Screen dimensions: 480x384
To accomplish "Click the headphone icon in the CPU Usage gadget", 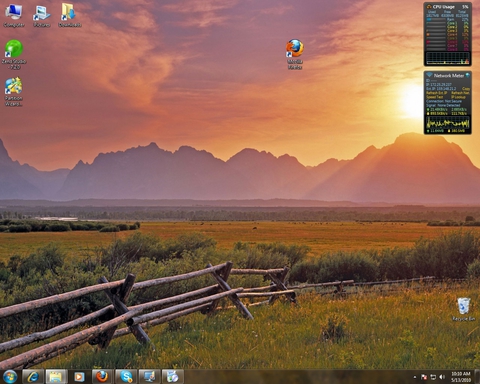I will (429, 7).
